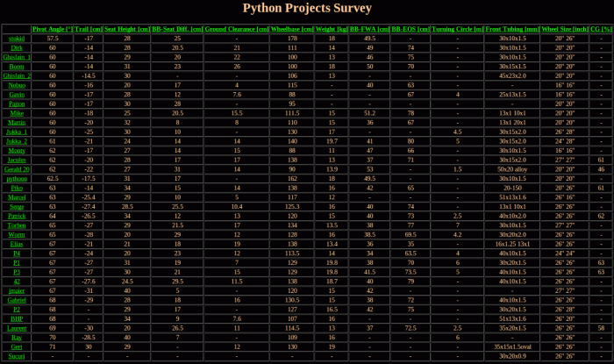This screenshot has width=614, height=364.
Task: Click the BB-FWA [cm] column header
Action: tap(369, 29)
